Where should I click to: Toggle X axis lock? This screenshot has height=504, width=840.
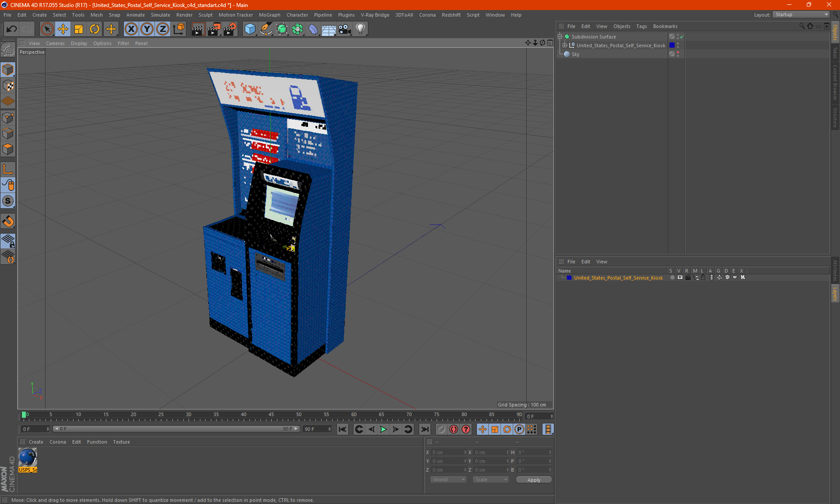[x=131, y=29]
